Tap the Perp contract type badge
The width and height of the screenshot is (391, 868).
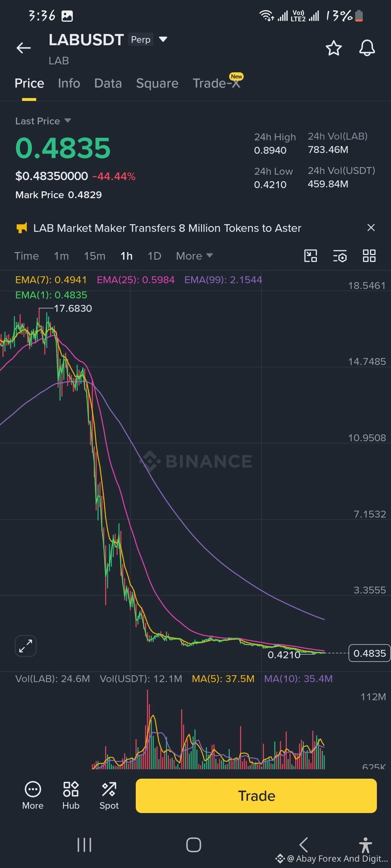pos(140,39)
